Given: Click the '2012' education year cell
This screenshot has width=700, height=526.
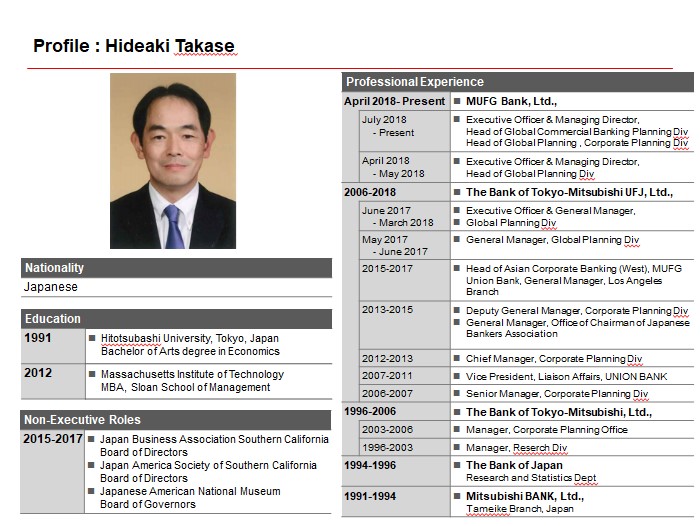Looking at the screenshot, I should tap(53, 381).
